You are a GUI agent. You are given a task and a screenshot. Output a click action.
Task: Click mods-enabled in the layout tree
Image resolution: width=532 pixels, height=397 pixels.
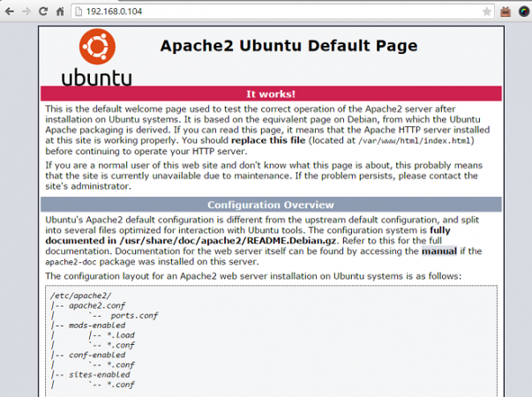tap(97, 326)
